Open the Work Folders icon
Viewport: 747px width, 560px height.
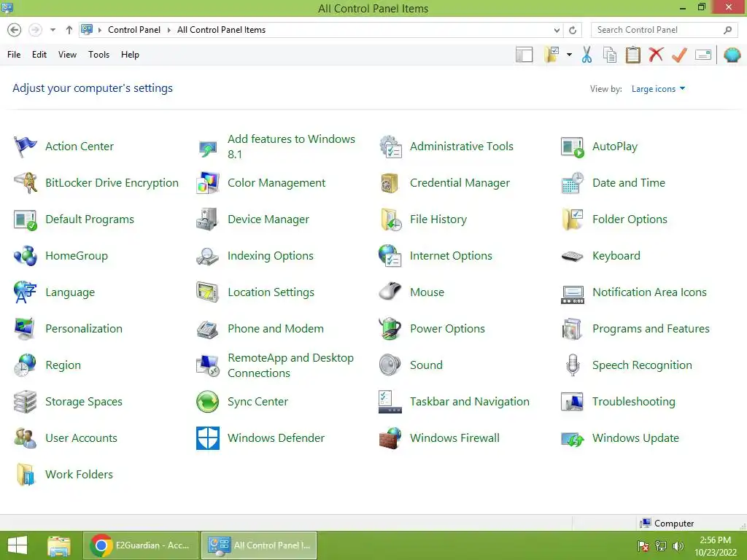pyautogui.click(x=26, y=474)
